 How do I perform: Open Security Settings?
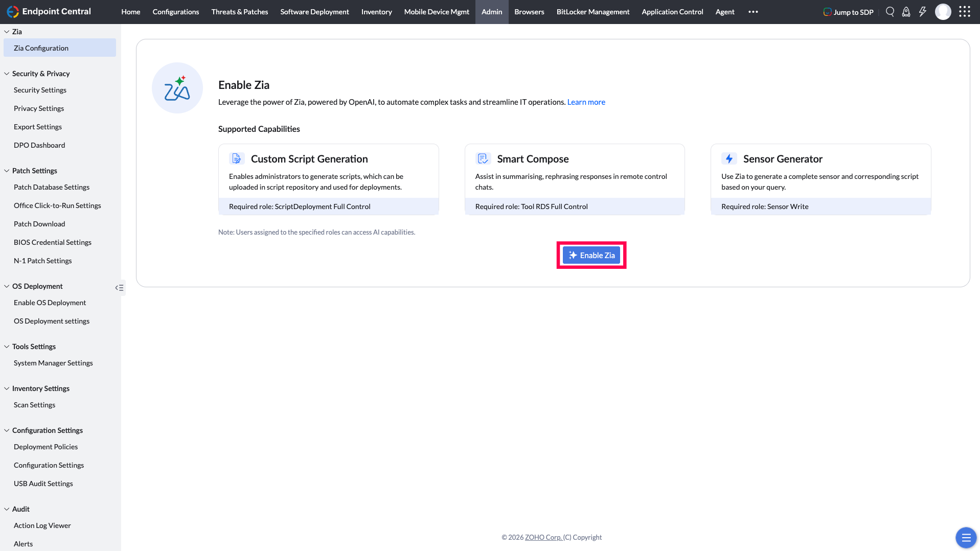coord(40,90)
